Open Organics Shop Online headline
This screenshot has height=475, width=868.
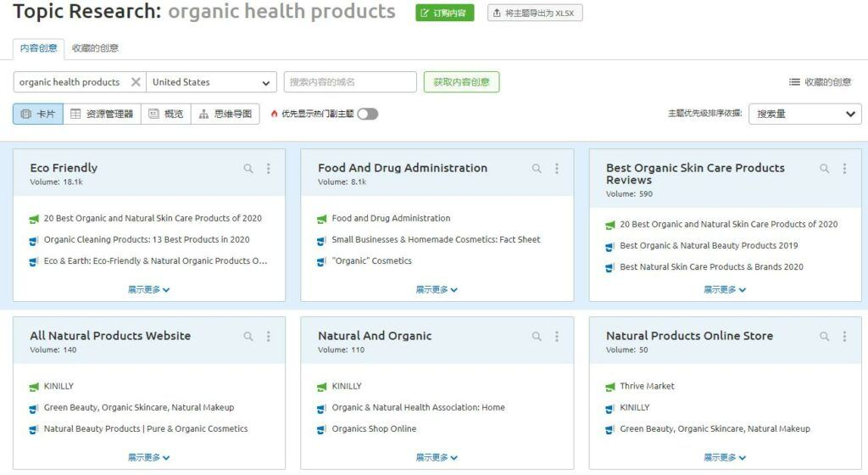coord(374,429)
